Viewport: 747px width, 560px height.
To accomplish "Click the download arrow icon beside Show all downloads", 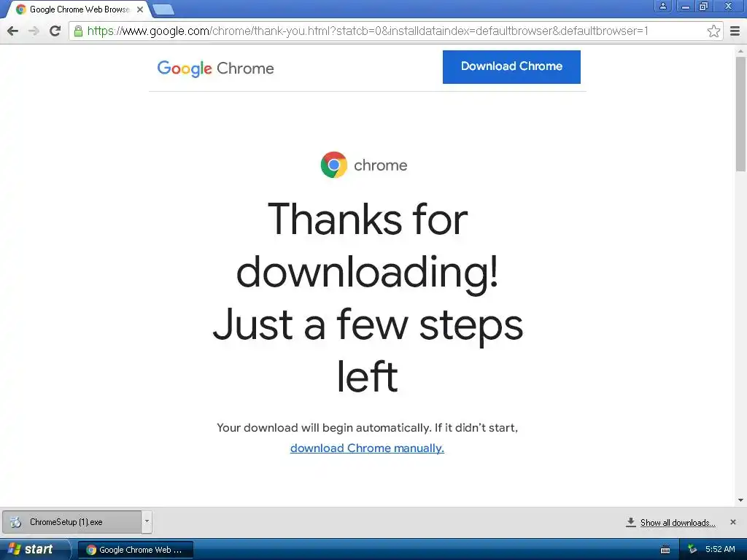I will (x=631, y=522).
